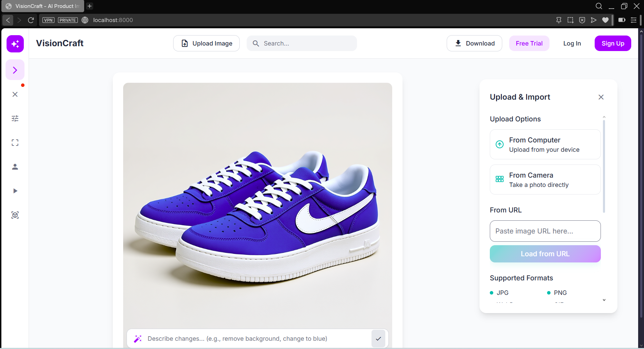Open the 3D object scan tool

click(15, 215)
